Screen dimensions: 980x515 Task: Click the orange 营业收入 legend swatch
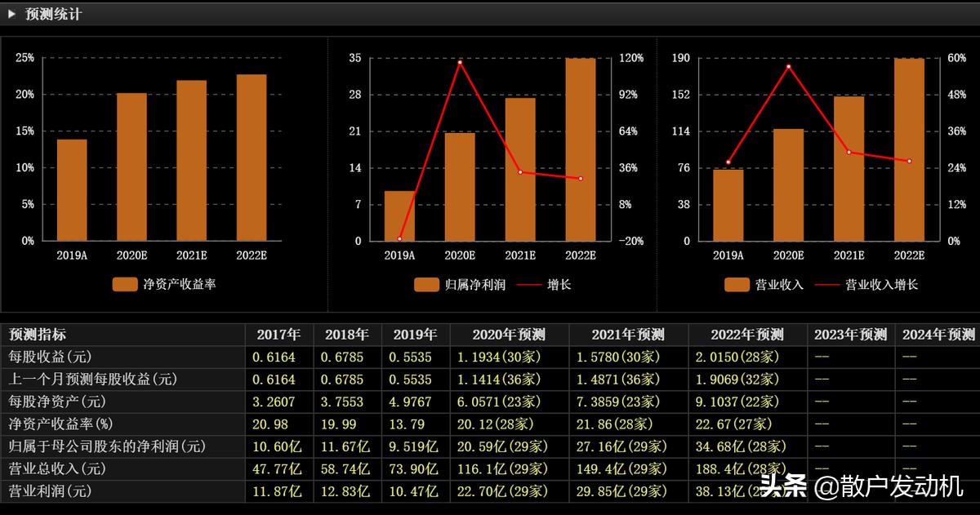point(737,285)
